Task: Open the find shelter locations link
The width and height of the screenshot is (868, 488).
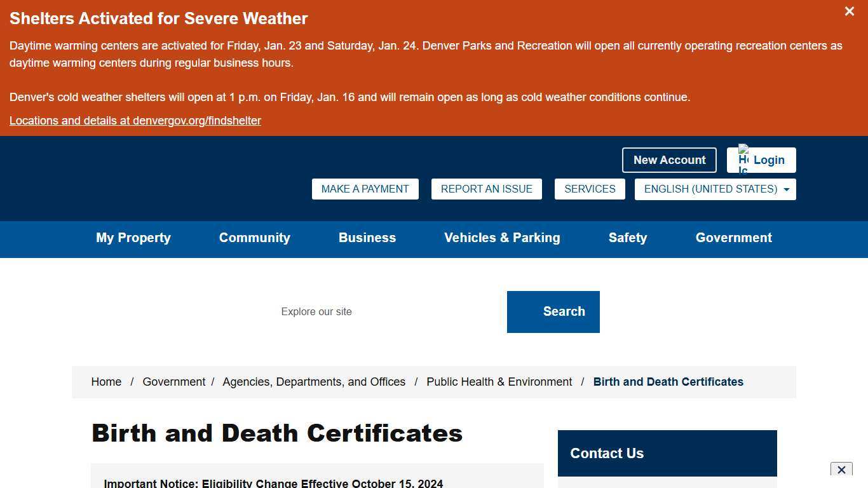Action: coord(135,120)
